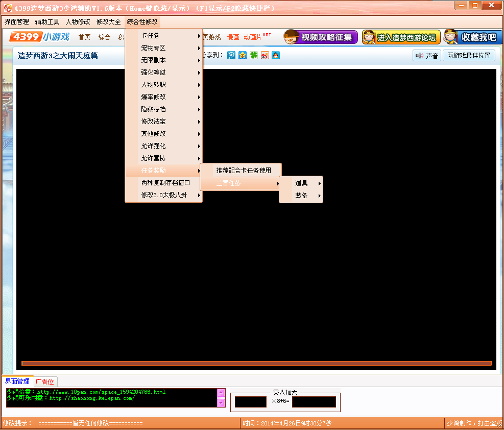Click 暂无任何修改 status text
The image size is (504, 430).
(91, 423)
